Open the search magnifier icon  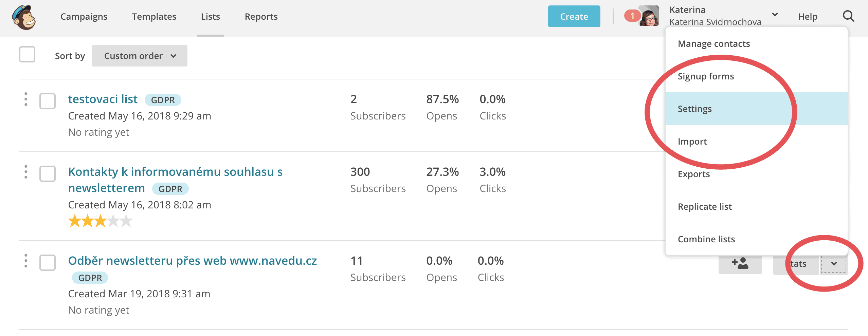pos(848,16)
